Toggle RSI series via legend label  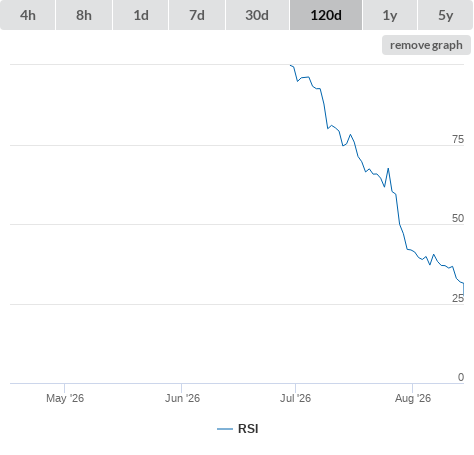248,429
